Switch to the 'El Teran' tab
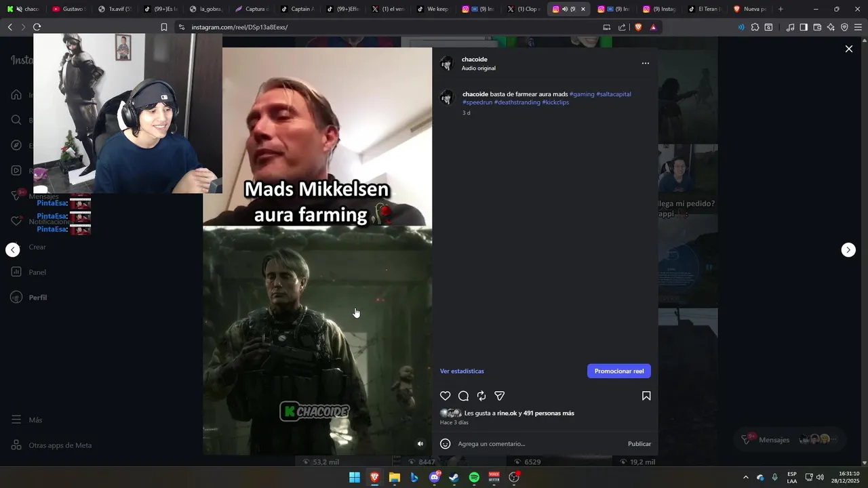The width and height of the screenshot is (868, 488). (705, 9)
